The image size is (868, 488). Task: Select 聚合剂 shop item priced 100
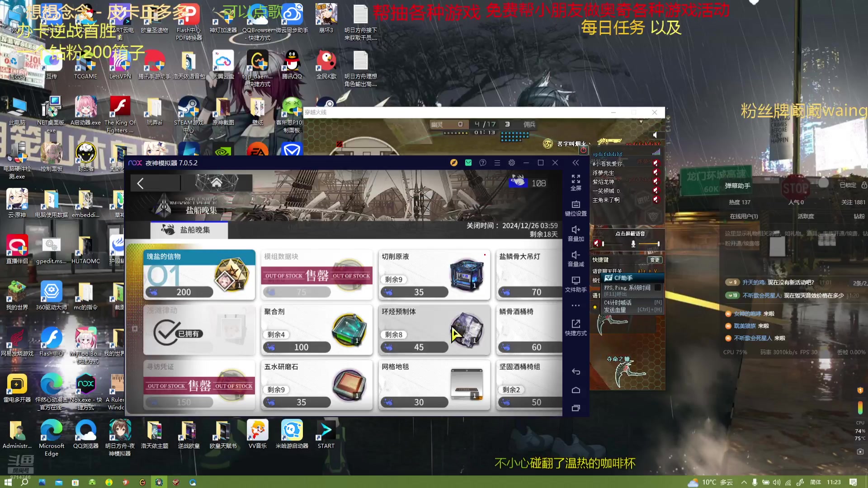point(316,330)
